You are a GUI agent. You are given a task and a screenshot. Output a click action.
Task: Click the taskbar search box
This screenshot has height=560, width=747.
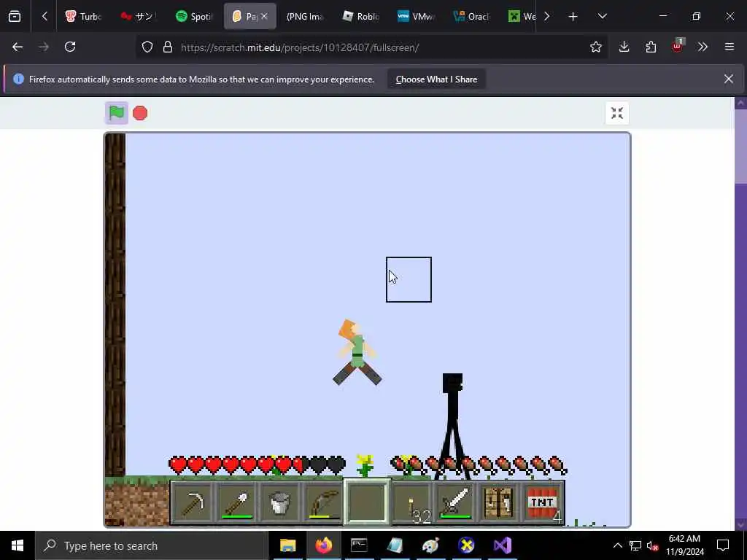click(x=152, y=545)
